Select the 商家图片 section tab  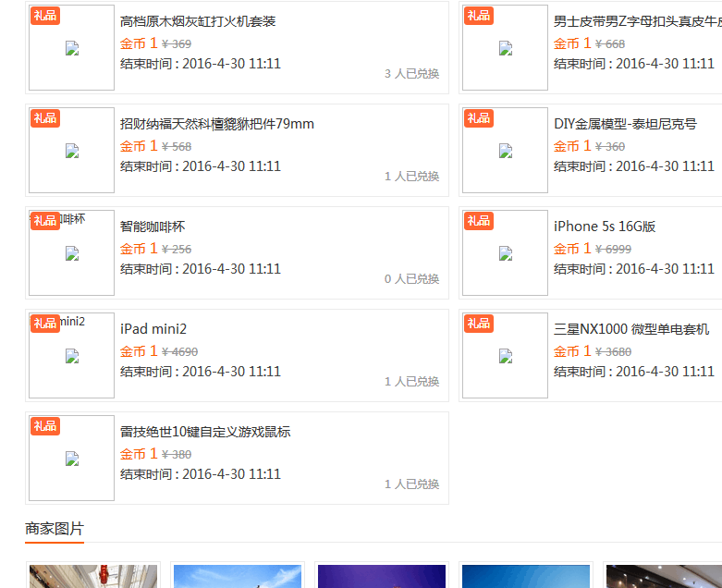(55, 529)
